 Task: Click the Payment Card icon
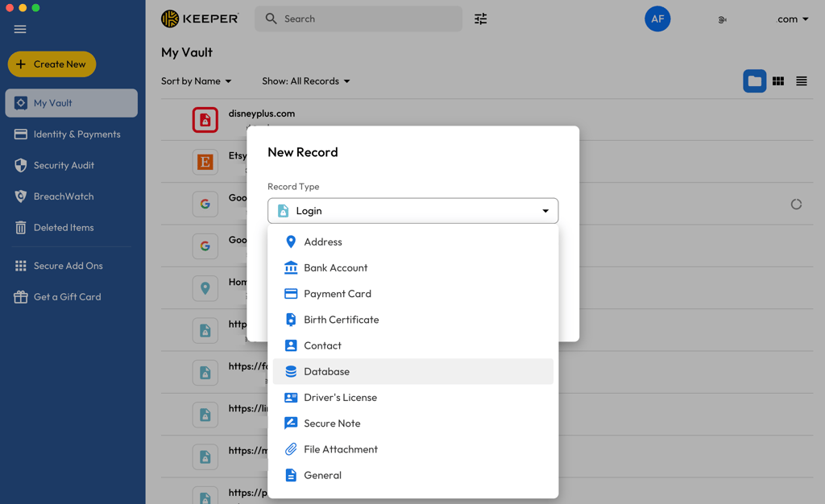[290, 293]
